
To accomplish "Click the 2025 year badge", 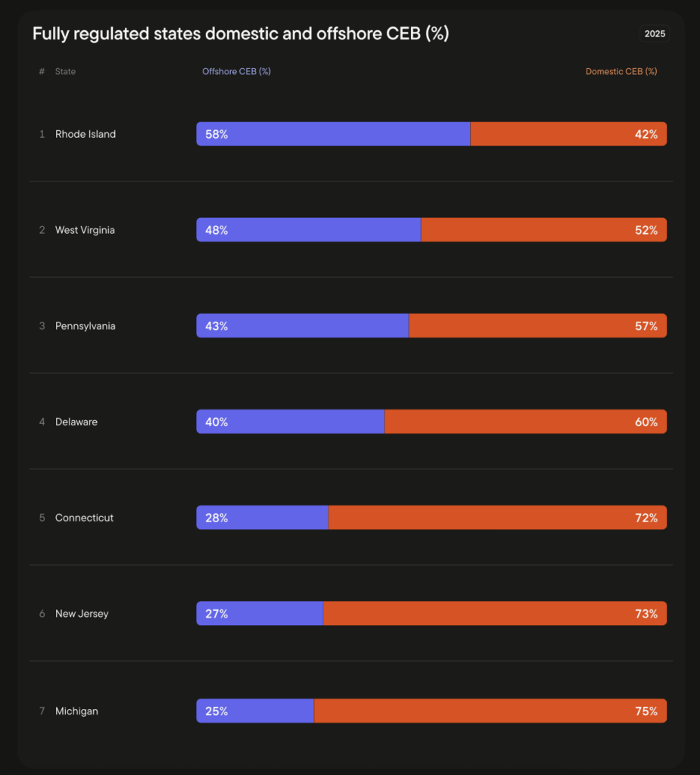I will click(x=655, y=34).
